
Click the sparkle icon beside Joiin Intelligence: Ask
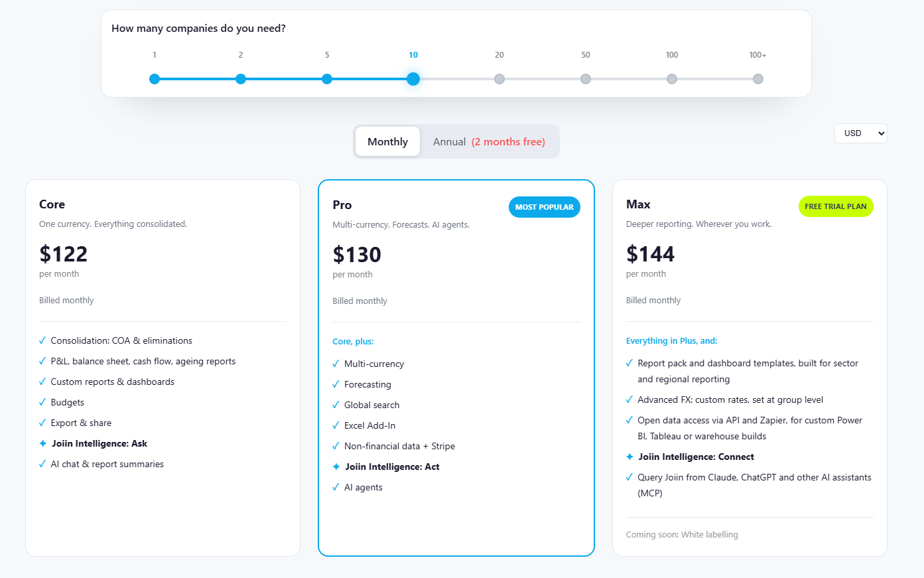click(43, 443)
